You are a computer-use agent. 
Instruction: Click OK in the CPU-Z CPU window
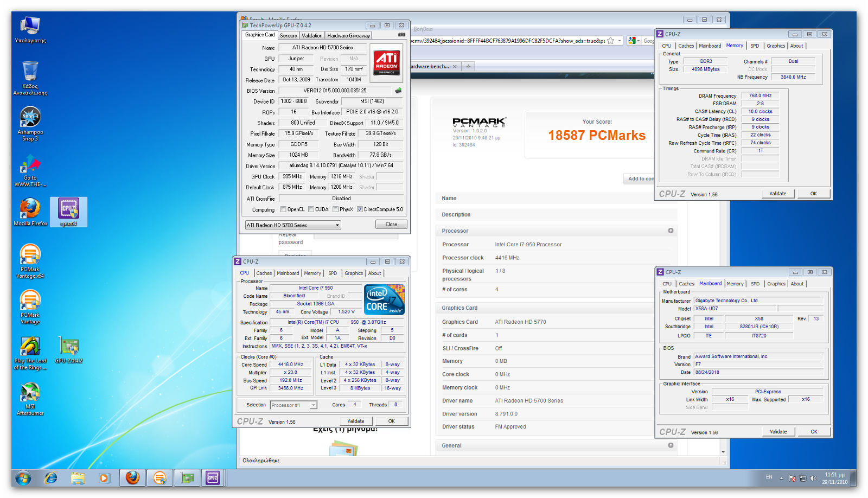(x=392, y=421)
